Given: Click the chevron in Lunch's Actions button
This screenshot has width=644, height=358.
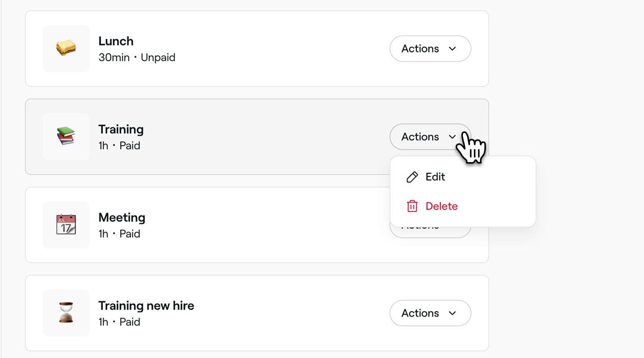Looking at the screenshot, I should (452, 49).
